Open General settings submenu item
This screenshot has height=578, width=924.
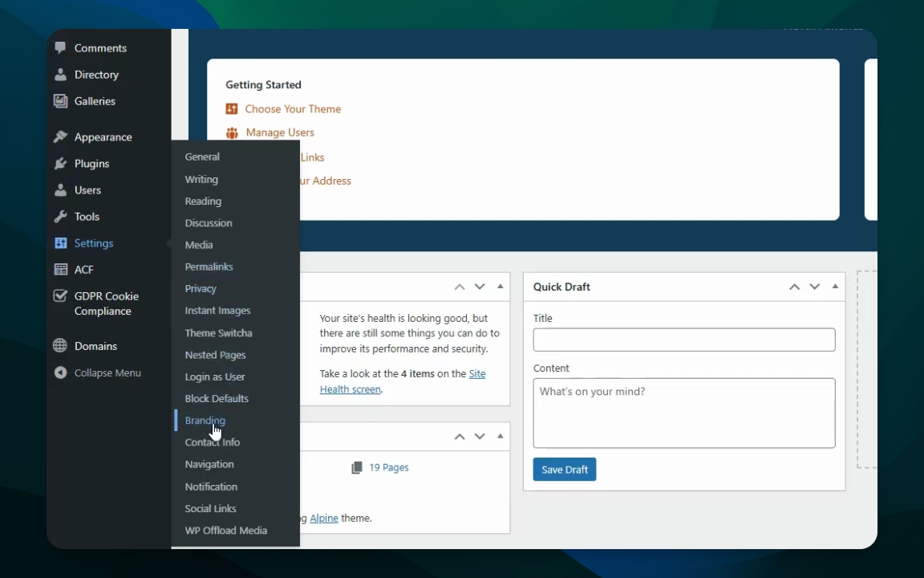point(202,157)
